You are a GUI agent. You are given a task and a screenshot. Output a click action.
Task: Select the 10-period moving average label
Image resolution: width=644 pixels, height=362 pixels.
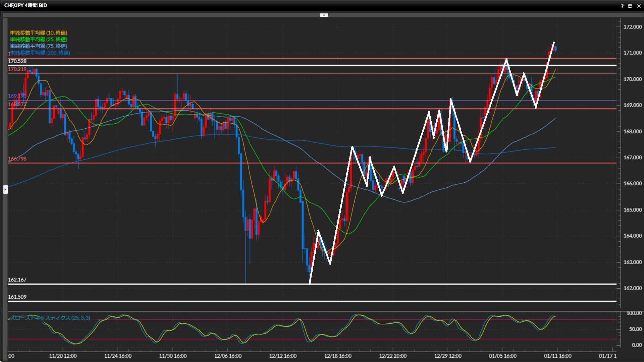tap(39, 33)
